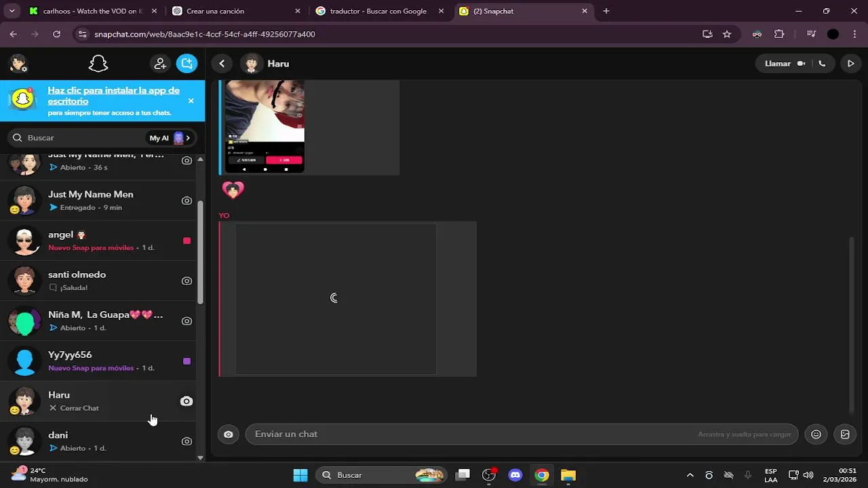Open File Explorer from taskbar
868x488 pixels.
(x=568, y=475)
